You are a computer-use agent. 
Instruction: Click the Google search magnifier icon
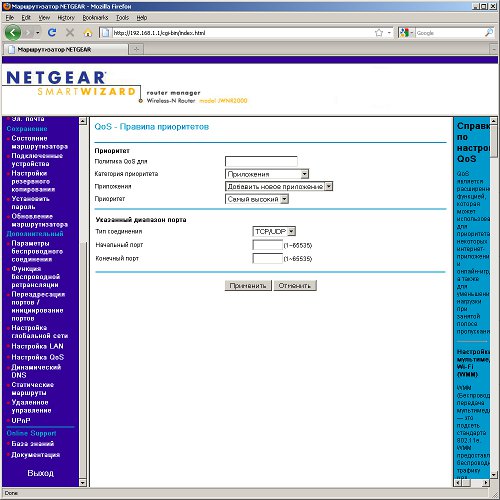pyautogui.click(x=489, y=33)
